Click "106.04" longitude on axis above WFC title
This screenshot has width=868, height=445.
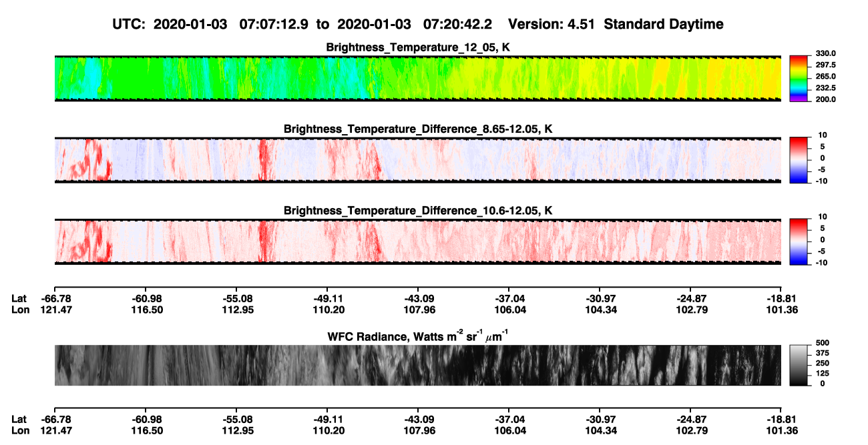pos(509,310)
